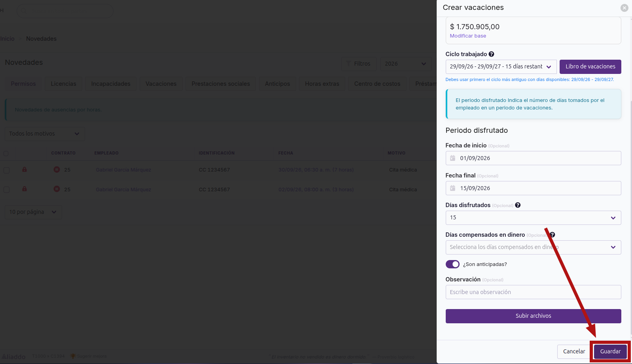Switch to the Incapacidades tab
This screenshot has width=632, height=364.
pos(111,84)
